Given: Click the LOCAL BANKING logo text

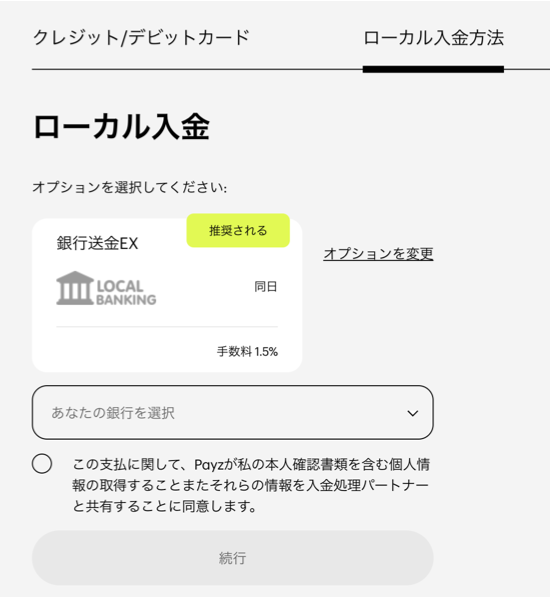Looking at the screenshot, I should (x=126, y=293).
